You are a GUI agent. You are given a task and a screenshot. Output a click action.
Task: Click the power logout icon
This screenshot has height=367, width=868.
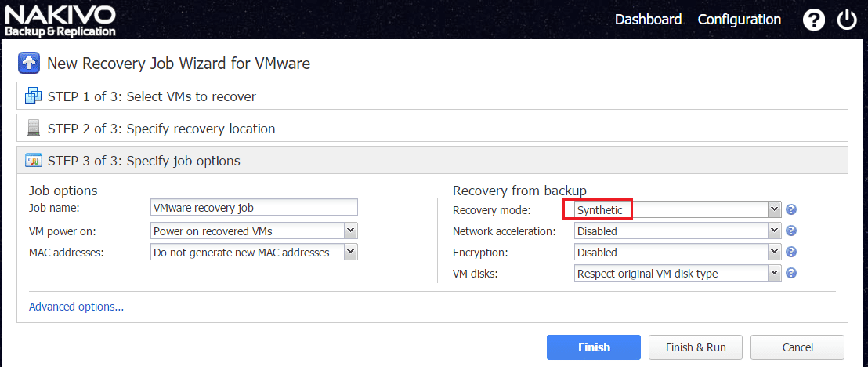[847, 20]
